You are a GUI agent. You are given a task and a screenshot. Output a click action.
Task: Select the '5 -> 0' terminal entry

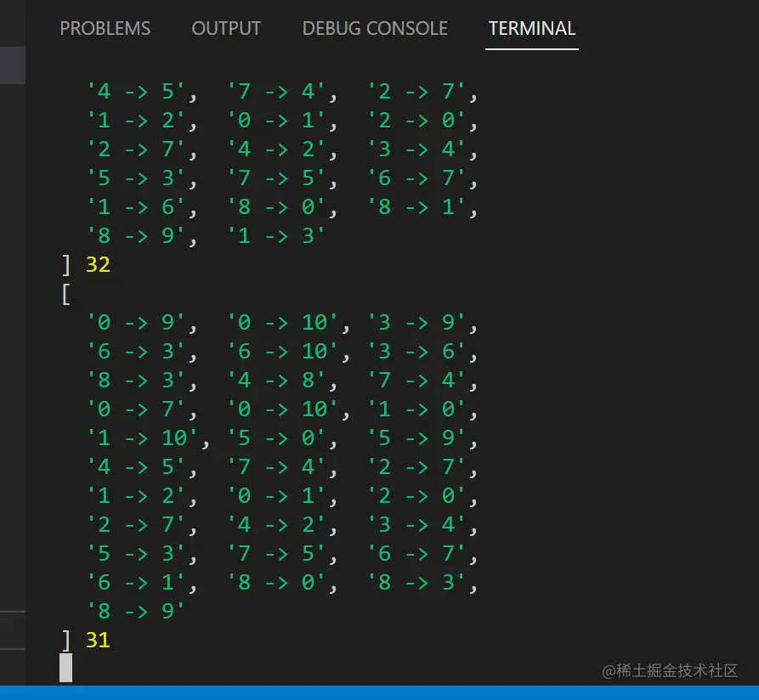[x=276, y=437]
